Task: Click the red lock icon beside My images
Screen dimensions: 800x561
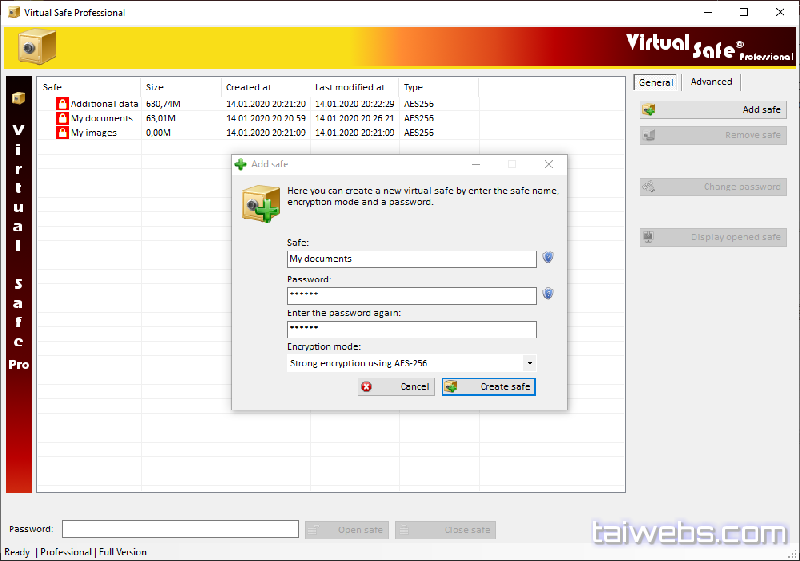Action: point(62,132)
